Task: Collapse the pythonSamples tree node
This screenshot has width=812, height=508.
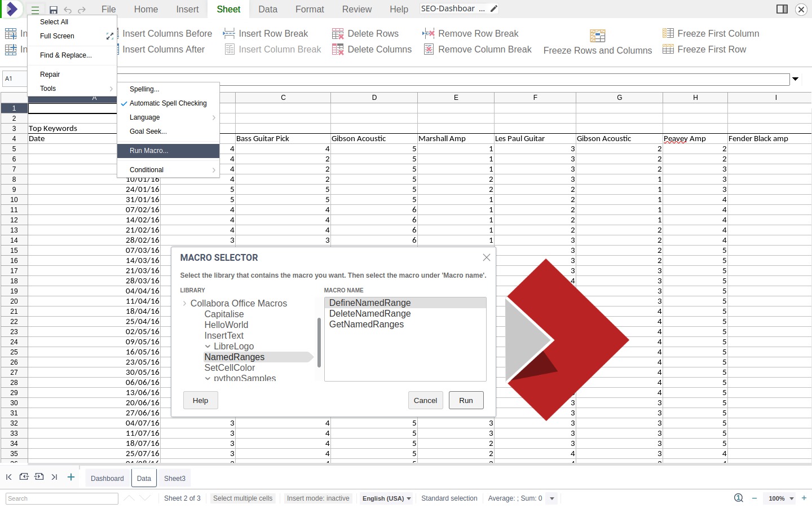Action: click(208, 379)
